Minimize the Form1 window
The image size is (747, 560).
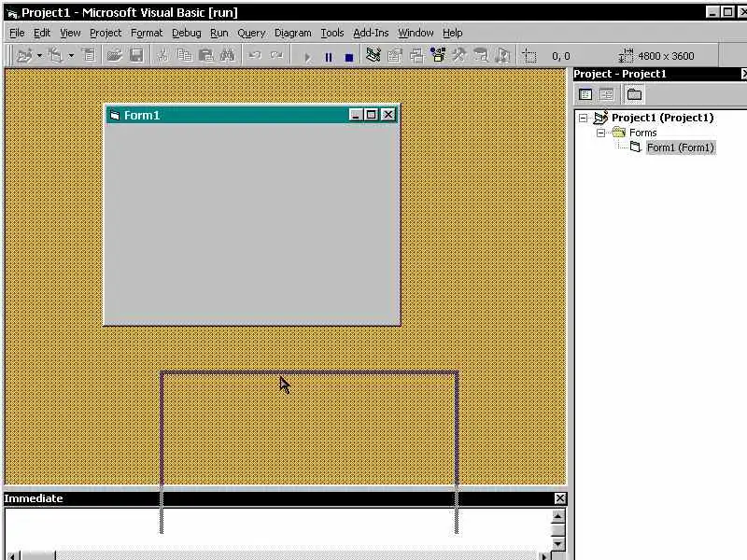[x=355, y=115]
